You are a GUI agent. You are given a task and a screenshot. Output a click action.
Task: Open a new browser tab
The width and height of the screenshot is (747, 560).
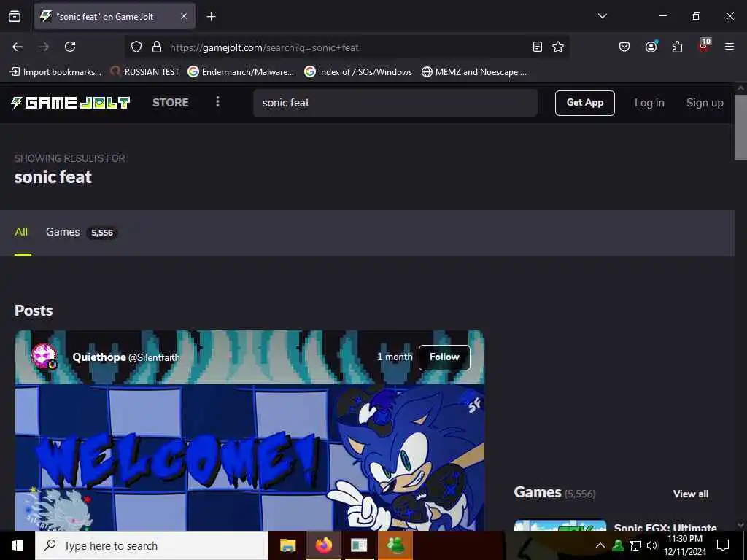tap(211, 17)
